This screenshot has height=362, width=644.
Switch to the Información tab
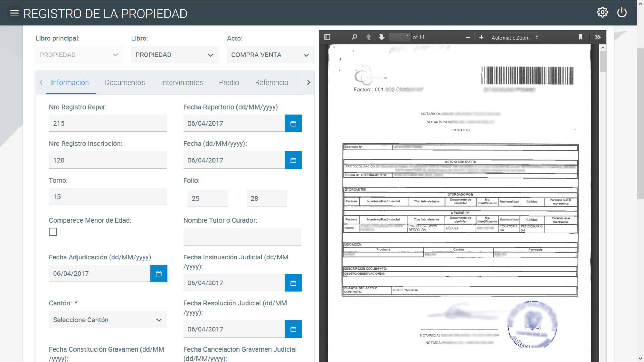pyautogui.click(x=70, y=82)
